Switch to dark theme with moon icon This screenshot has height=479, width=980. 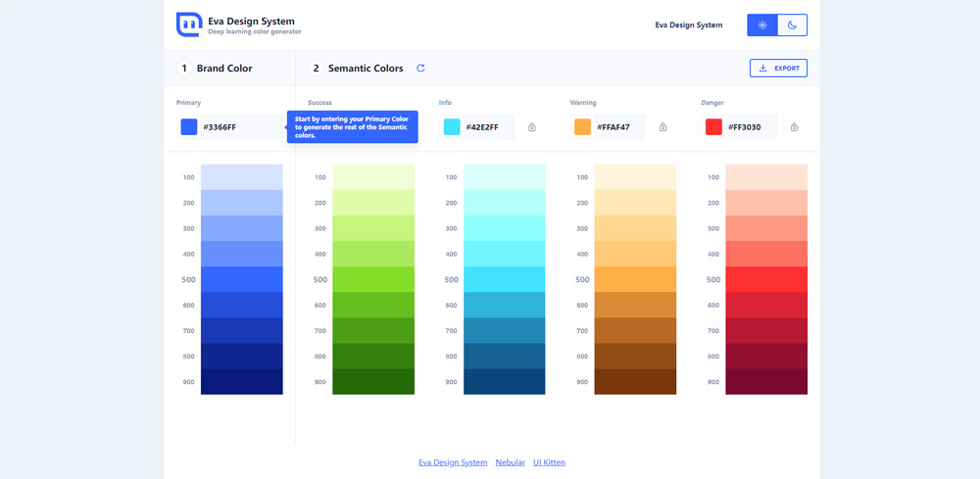(793, 25)
